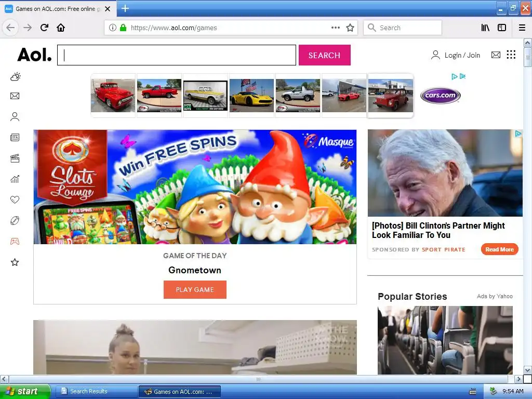Click the vertical scrollbar thumb

[527, 57]
